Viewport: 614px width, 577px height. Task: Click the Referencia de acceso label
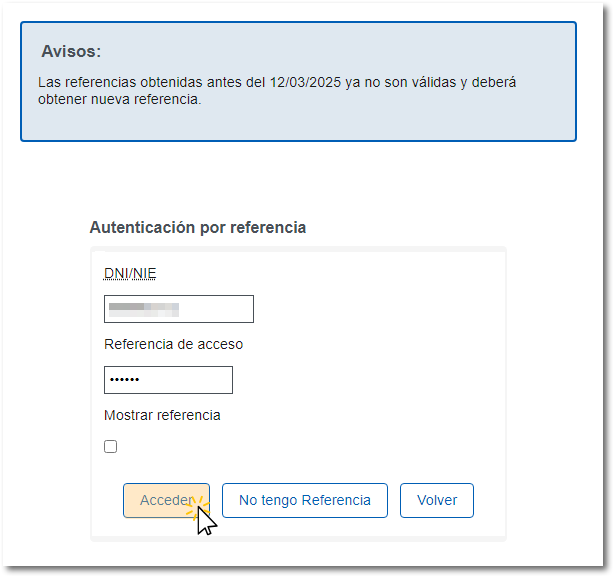tap(173, 344)
